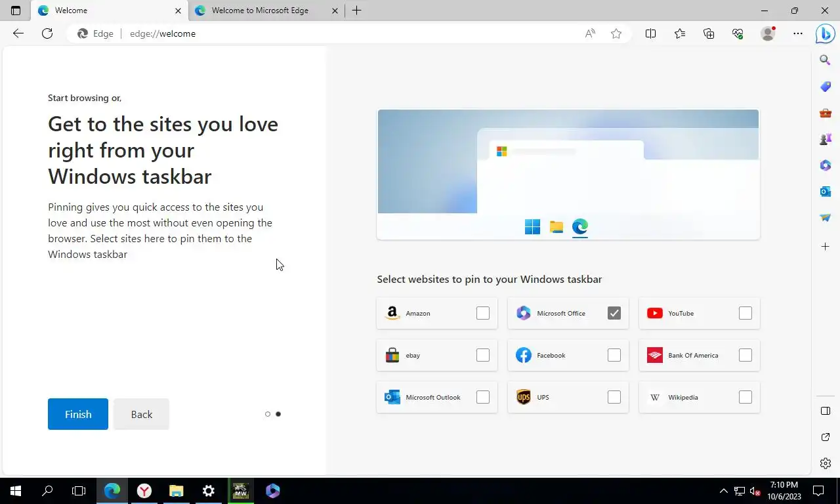Toggle the sidebar layout icon
Viewport: 840px width, 504px height.
pos(826,411)
